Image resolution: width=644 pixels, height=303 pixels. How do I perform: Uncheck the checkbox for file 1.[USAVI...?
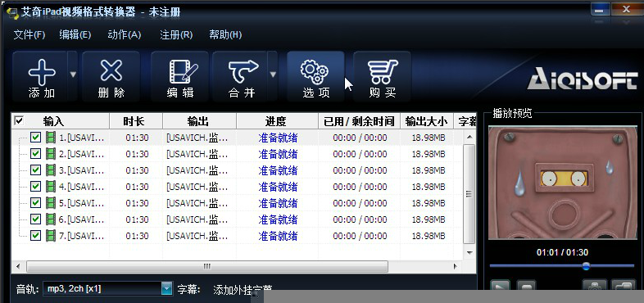coord(36,137)
